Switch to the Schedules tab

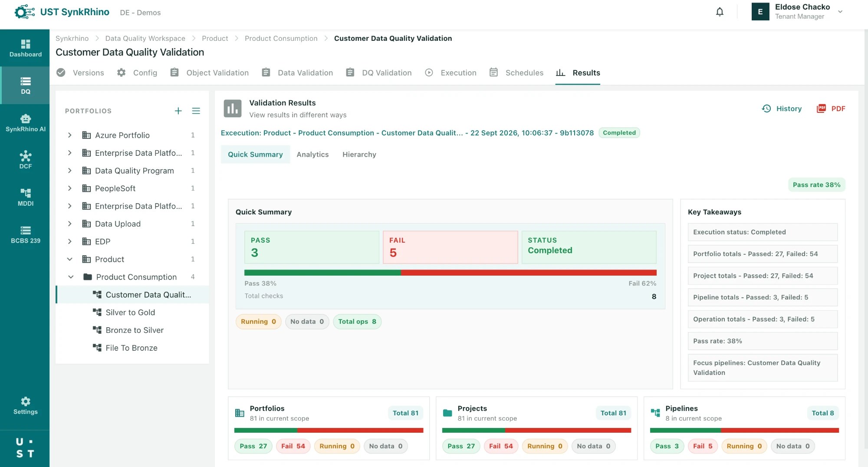click(x=516, y=72)
